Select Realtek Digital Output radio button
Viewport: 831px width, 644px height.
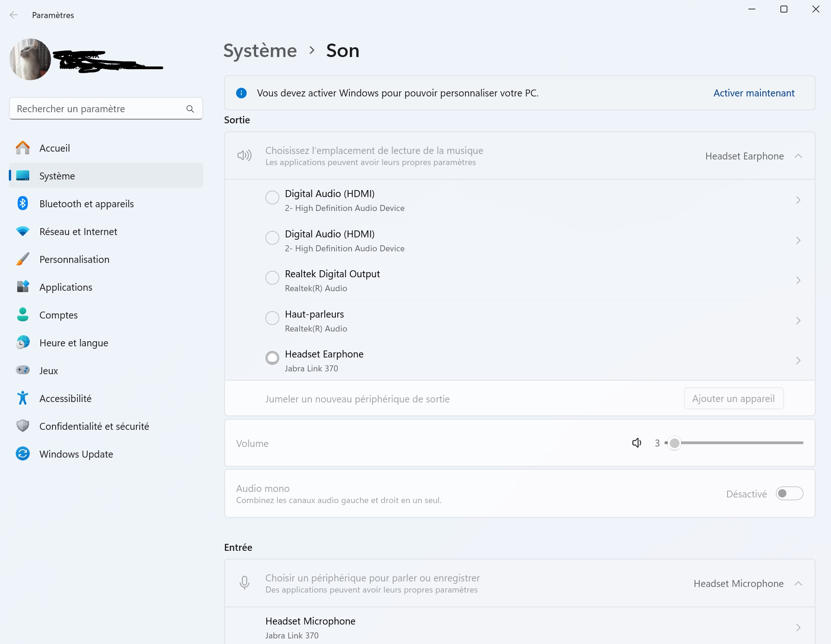[272, 278]
